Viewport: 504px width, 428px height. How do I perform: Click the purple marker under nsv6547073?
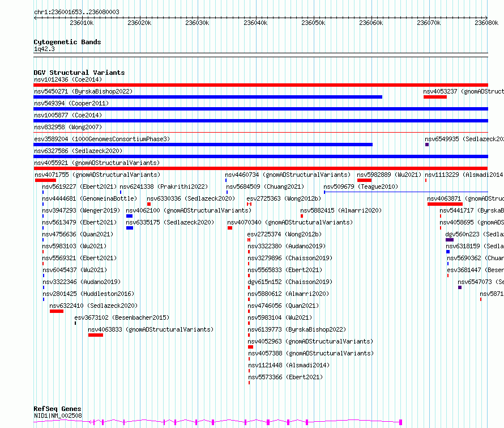(x=460, y=287)
